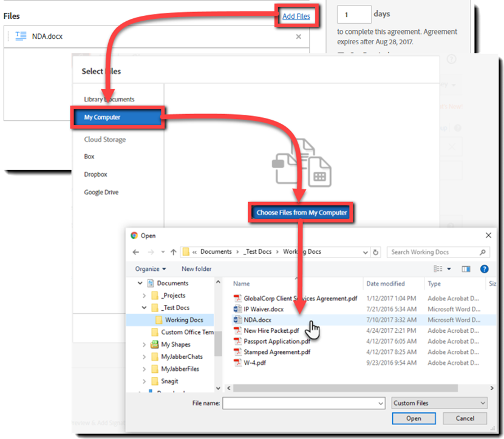This screenshot has width=504, height=439.
Task: Click the Add Files link
Action: [296, 16]
